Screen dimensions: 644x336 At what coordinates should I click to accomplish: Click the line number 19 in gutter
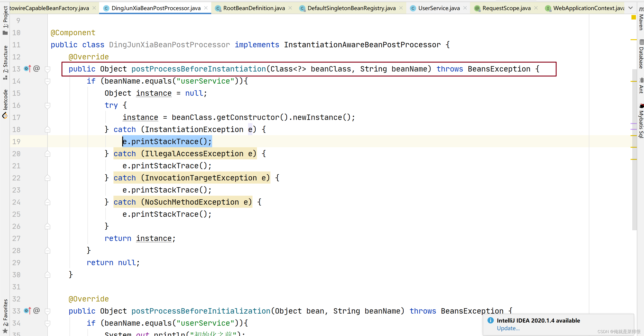pos(16,142)
